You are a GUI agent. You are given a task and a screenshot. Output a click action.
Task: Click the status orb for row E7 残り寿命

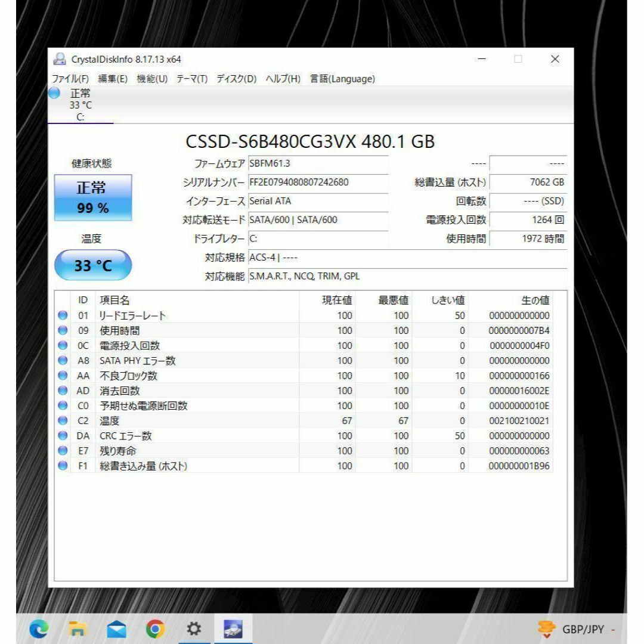pyautogui.click(x=63, y=451)
